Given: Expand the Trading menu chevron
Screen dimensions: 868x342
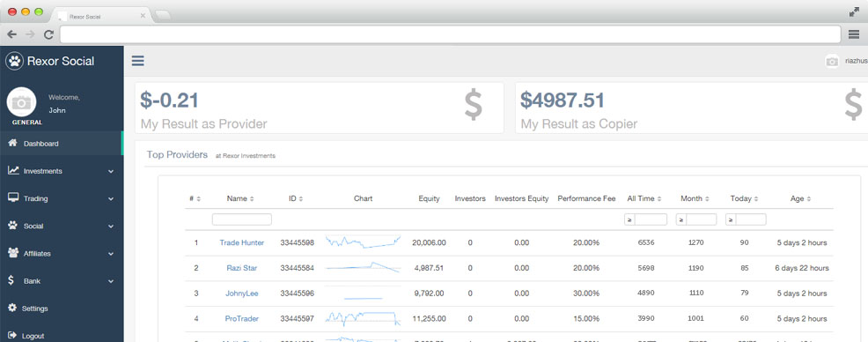Looking at the screenshot, I should tap(111, 199).
